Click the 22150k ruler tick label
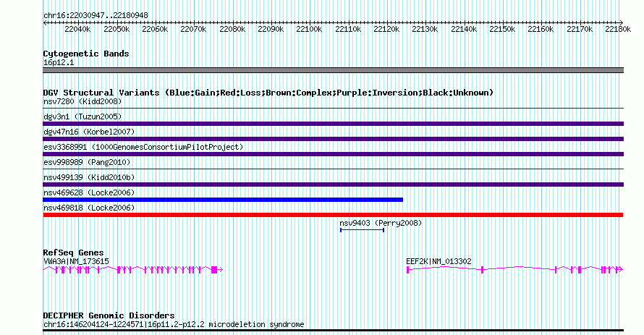Screen dimensions: 644x335 (502, 29)
